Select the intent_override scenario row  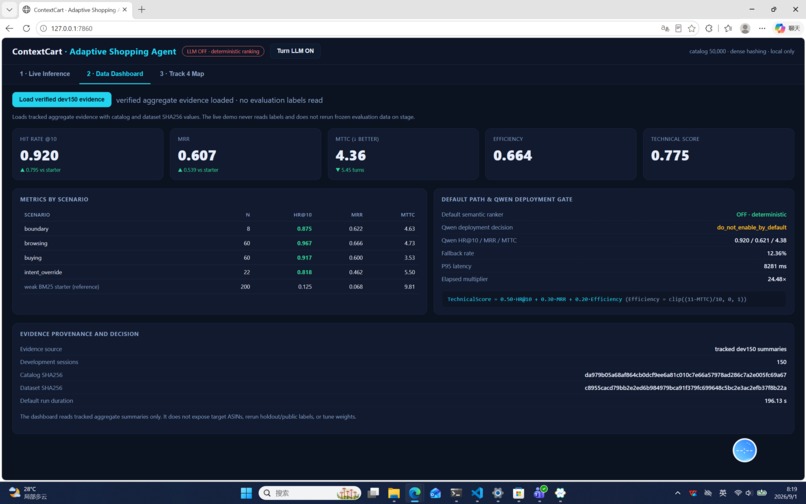coord(219,272)
